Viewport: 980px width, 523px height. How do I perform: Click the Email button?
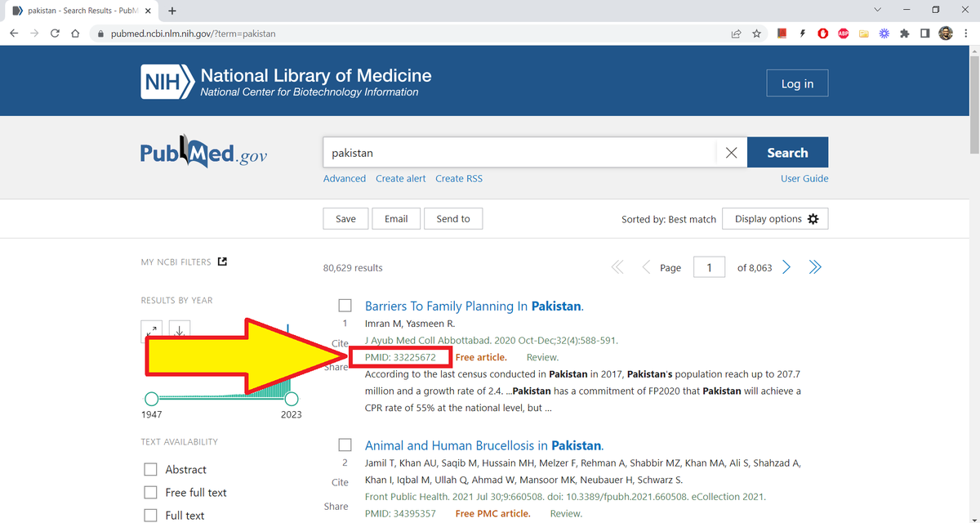396,219
